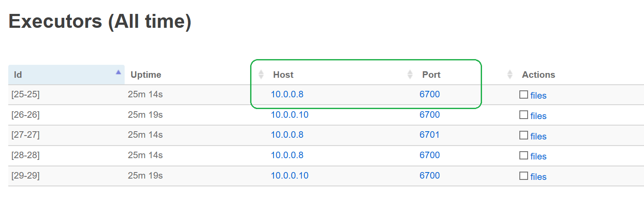644x199 pixels.
Task: Open host 10.0.0.10 link for executor [29-29]
Action: pos(290,176)
